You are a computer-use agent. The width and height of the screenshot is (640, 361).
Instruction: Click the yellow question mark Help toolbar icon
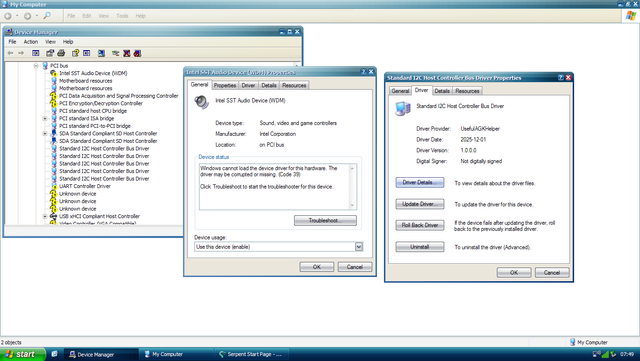pos(75,53)
